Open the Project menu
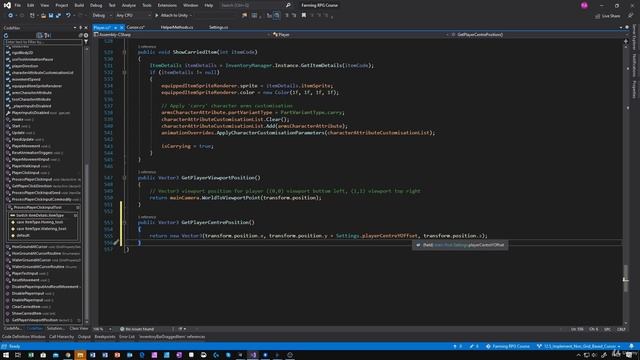This screenshot has height=360, width=640. [x=62, y=5]
